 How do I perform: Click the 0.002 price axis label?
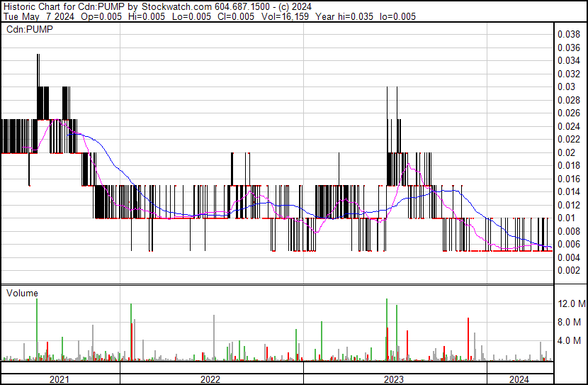click(569, 271)
